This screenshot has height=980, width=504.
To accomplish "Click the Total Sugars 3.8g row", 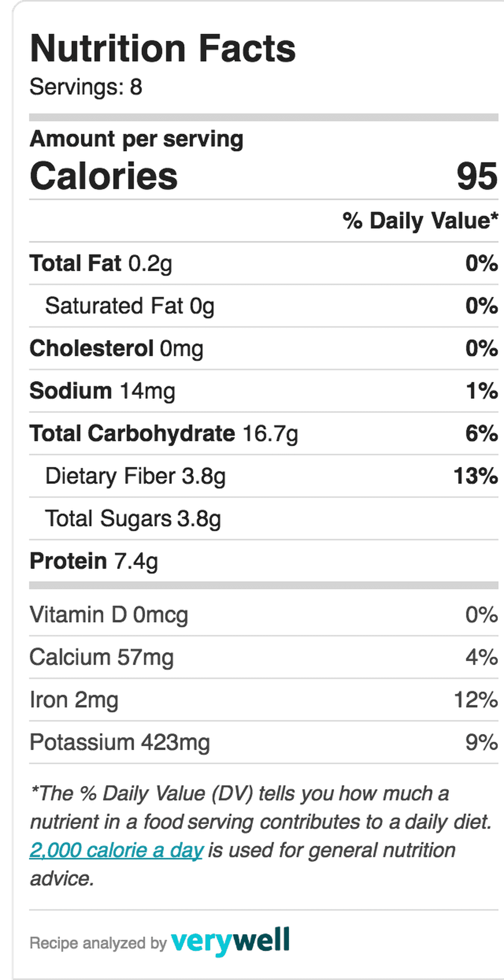I will point(264,519).
